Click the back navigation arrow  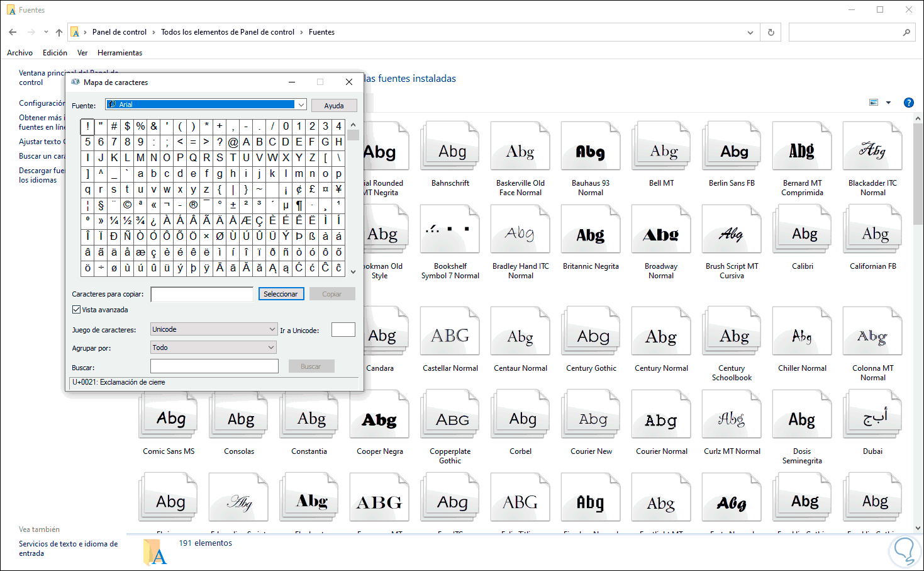(13, 32)
